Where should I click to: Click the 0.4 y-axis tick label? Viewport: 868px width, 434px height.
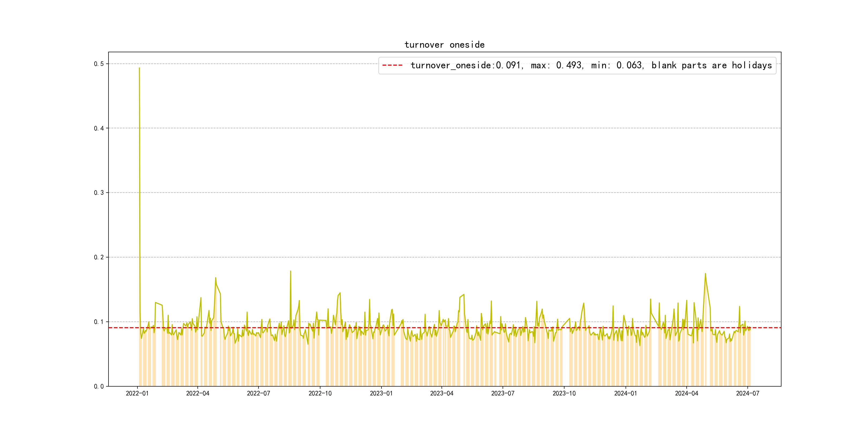(x=99, y=128)
